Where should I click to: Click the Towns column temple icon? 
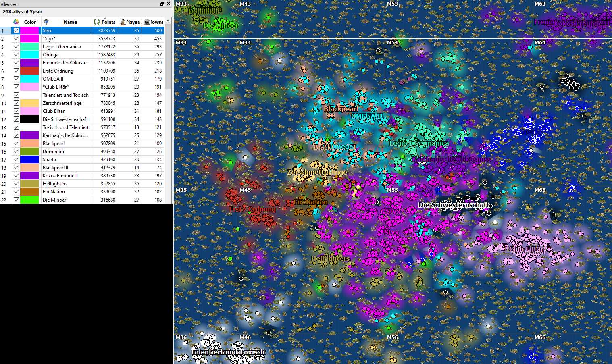pos(147,22)
